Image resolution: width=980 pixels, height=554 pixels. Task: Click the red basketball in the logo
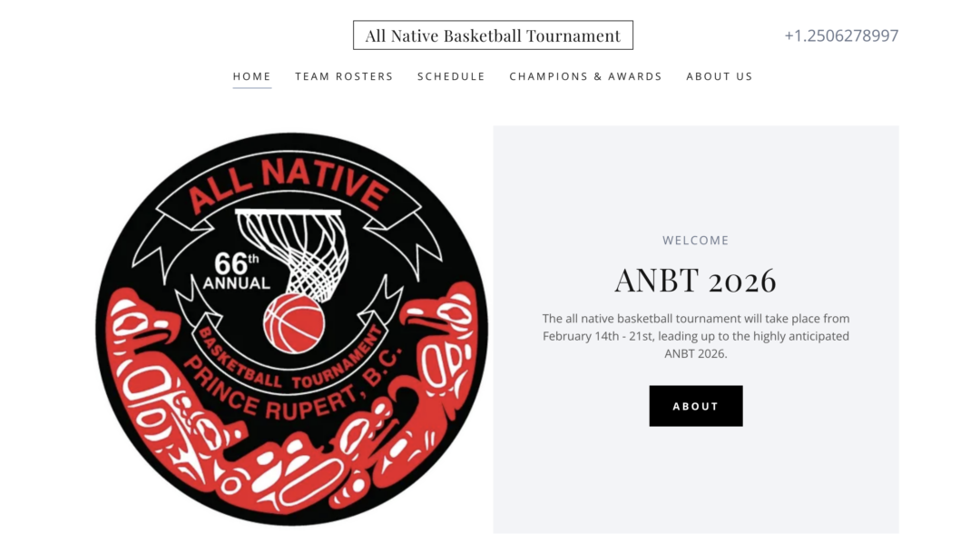(x=294, y=324)
